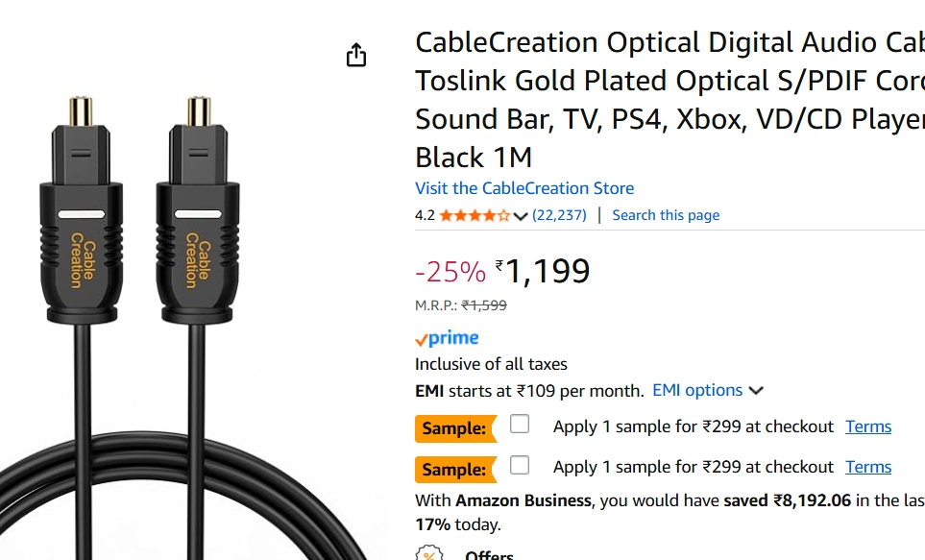
Task: Check the second Sample checkbox
Action: click(x=519, y=464)
